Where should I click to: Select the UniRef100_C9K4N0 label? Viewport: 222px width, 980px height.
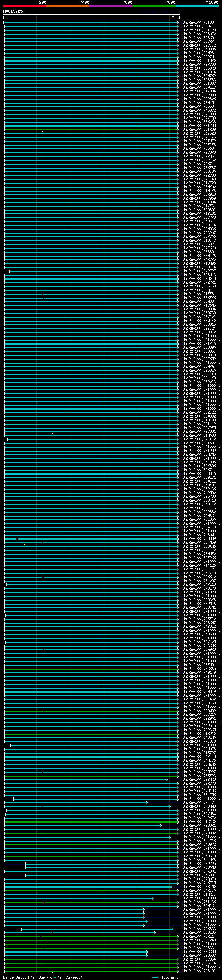click(199, 886)
